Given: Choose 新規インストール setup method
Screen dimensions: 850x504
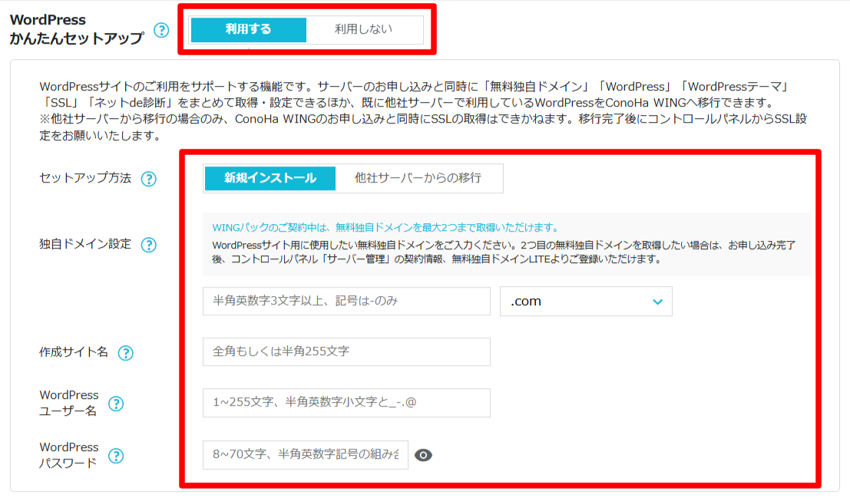Looking at the screenshot, I should [270, 178].
